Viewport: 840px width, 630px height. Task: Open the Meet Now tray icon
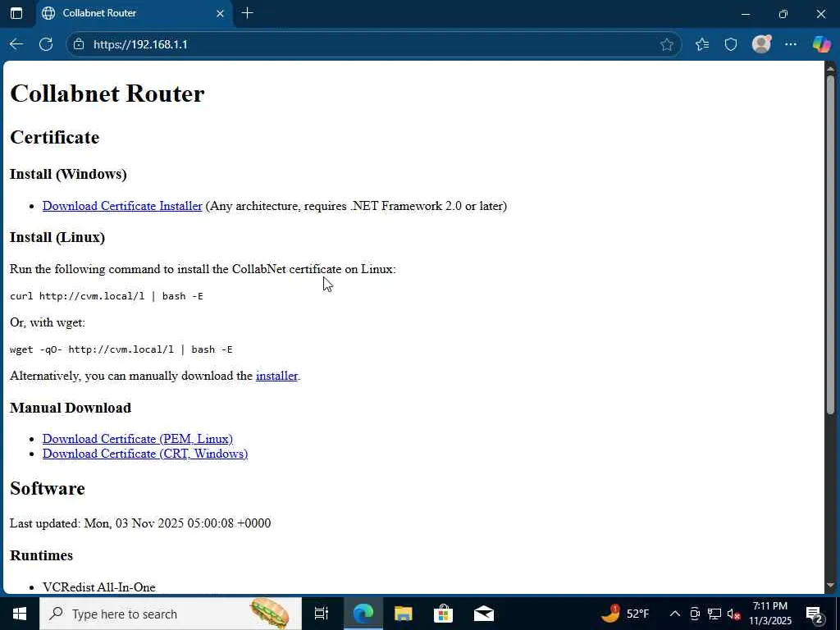coord(695,614)
